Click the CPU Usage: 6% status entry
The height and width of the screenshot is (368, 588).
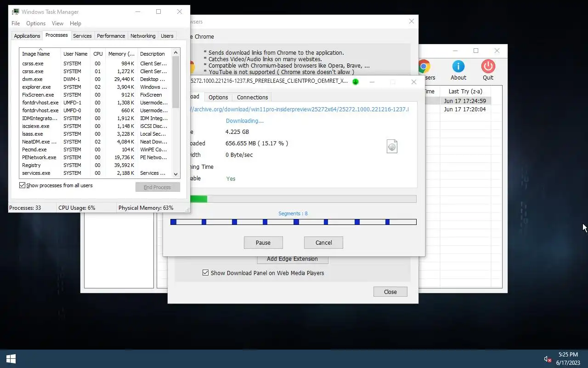click(77, 208)
